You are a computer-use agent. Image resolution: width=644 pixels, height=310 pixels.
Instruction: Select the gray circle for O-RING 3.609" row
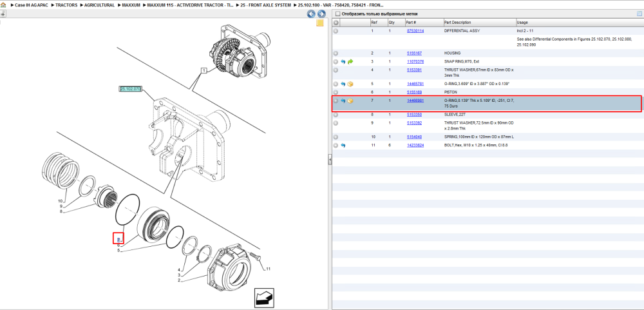pyautogui.click(x=336, y=84)
